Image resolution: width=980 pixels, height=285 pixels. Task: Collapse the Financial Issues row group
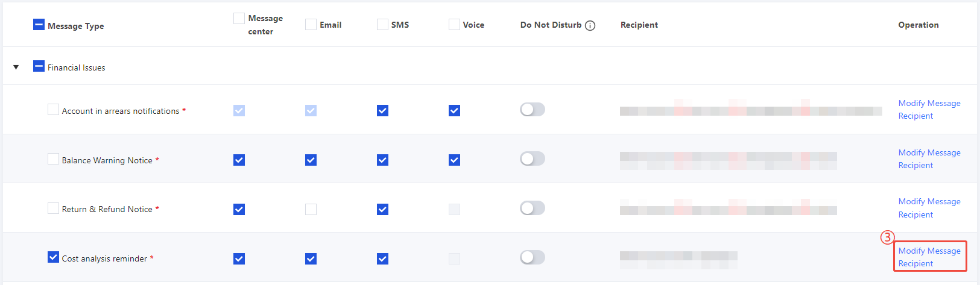[16, 67]
